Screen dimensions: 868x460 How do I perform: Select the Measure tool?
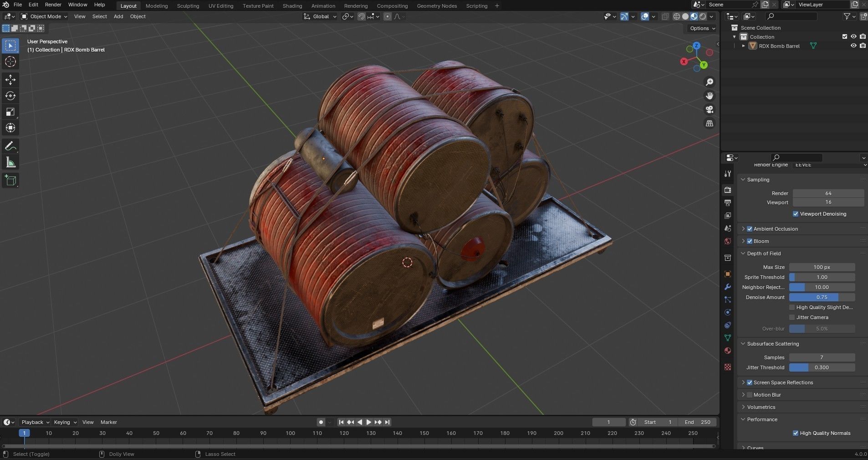click(x=10, y=162)
